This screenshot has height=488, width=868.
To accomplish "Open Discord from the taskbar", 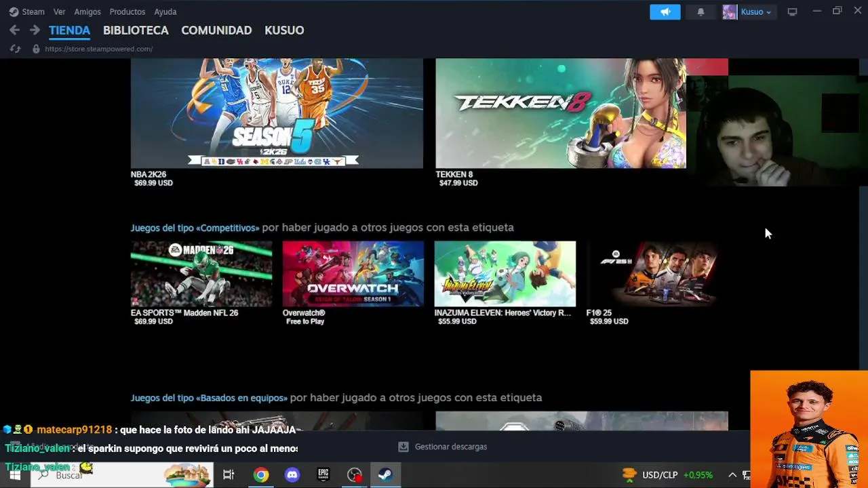I will (x=292, y=475).
